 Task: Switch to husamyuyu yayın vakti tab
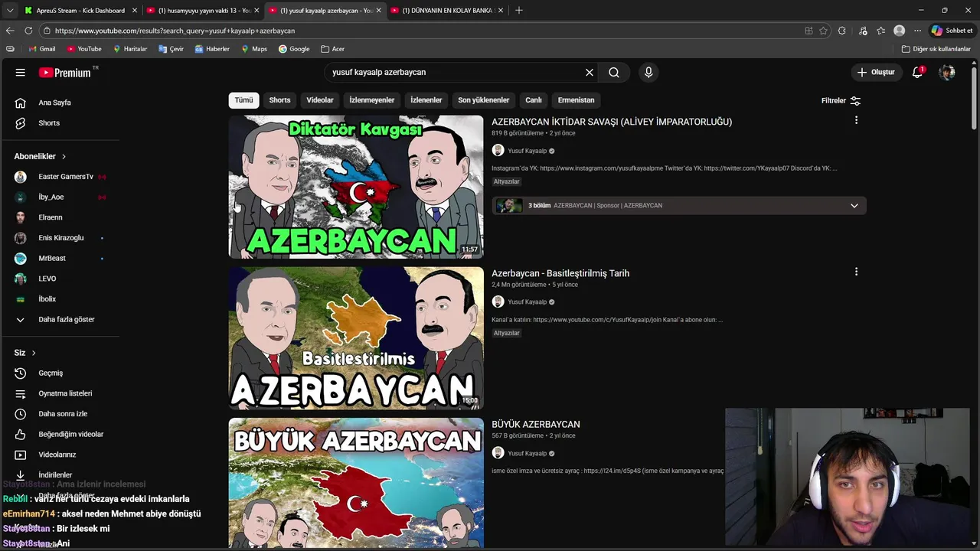pos(203,11)
